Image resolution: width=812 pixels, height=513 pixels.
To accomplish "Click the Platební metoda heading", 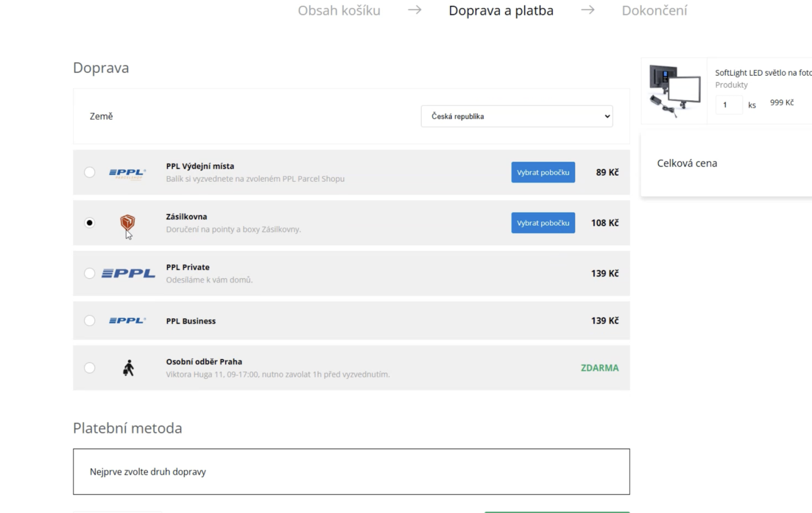I will pyautogui.click(x=127, y=428).
